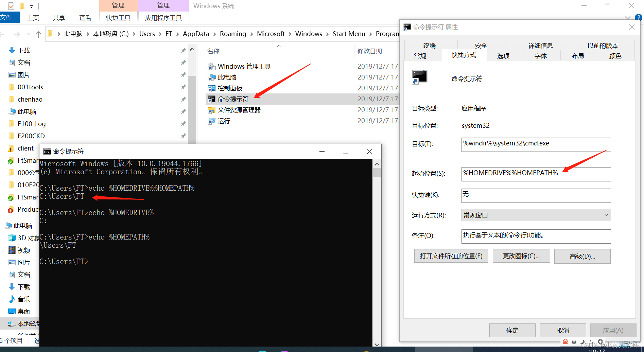
Task: Open the 文件资源管理器 shortcut
Action: [x=239, y=110]
